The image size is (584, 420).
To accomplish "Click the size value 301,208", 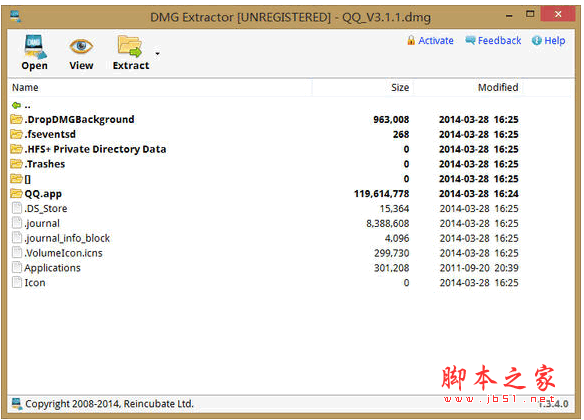I will pyautogui.click(x=392, y=268).
